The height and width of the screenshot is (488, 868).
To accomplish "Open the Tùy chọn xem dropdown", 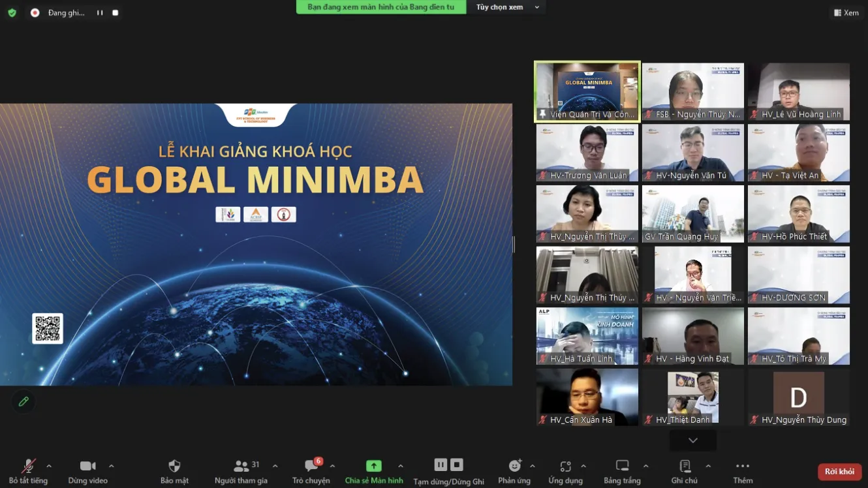I will (507, 7).
